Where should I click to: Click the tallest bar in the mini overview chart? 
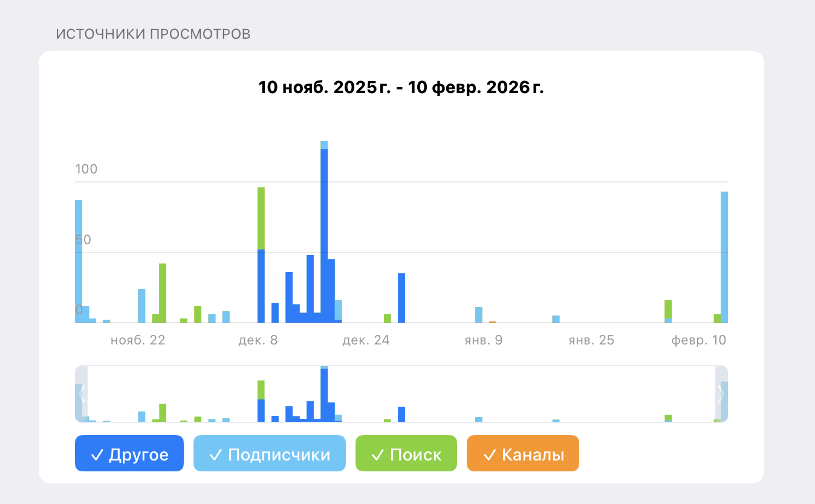(324, 394)
